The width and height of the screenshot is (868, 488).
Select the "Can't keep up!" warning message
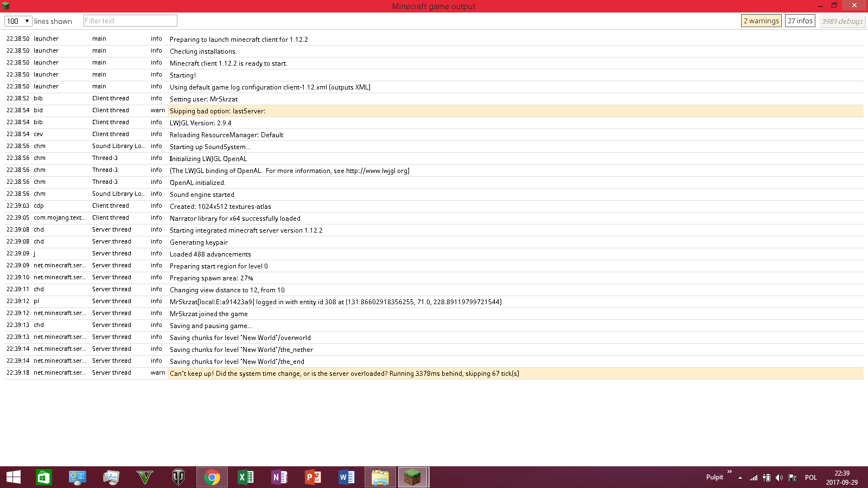pyautogui.click(x=344, y=374)
